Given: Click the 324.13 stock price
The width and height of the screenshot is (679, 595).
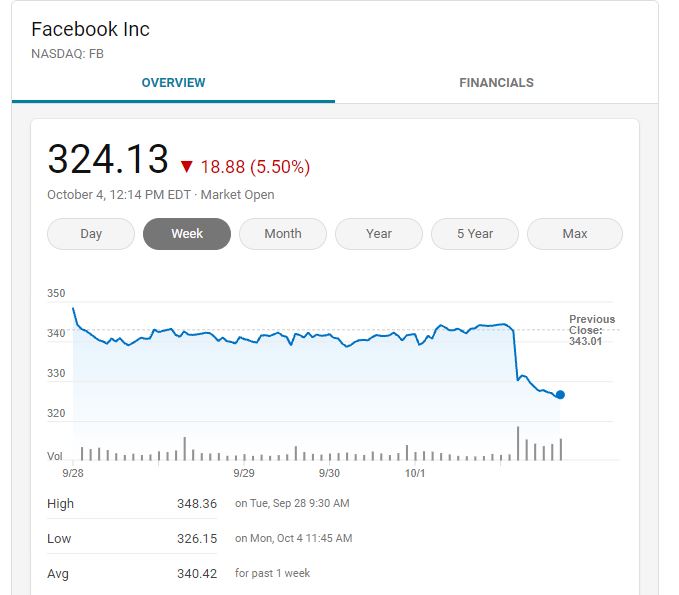Looking at the screenshot, I should [x=108, y=160].
